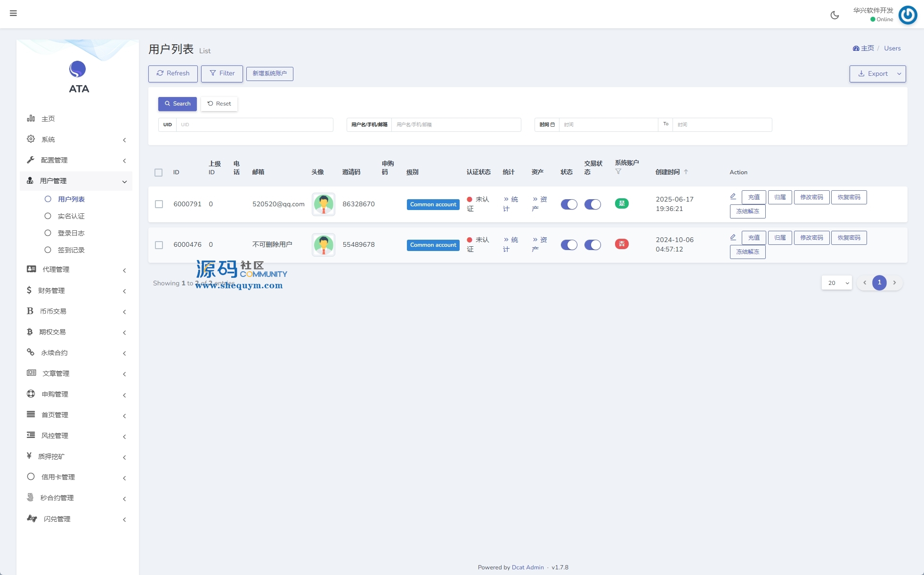
Task: Click the 新增系统账户 button
Action: click(269, 73)
